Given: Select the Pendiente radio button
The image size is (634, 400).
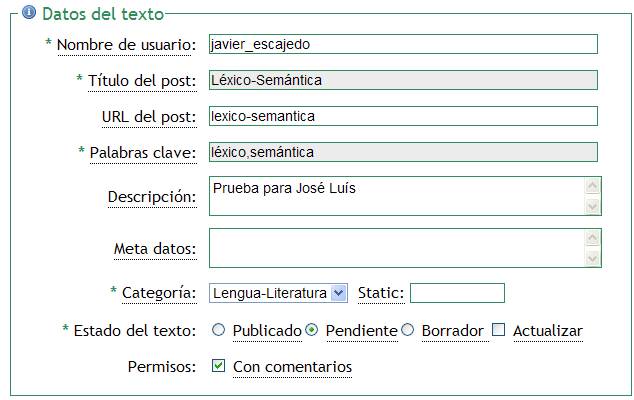Looking at the screenshot, I should [x=311, y=330].
